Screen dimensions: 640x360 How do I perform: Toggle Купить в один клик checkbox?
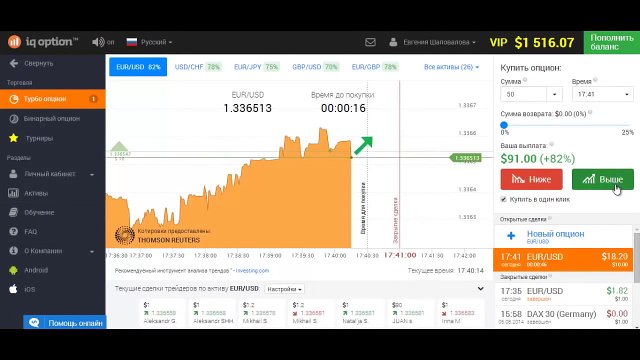(x=504, y=199)
